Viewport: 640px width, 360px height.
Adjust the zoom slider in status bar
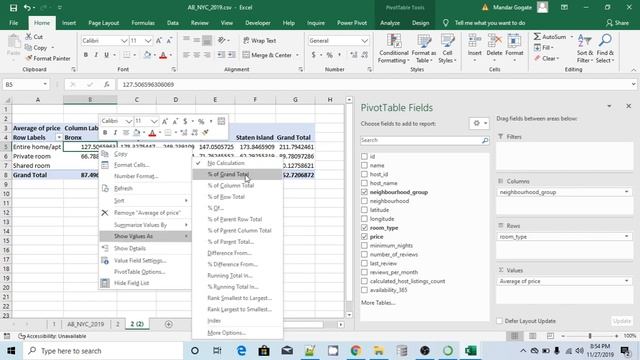[589, 336]
